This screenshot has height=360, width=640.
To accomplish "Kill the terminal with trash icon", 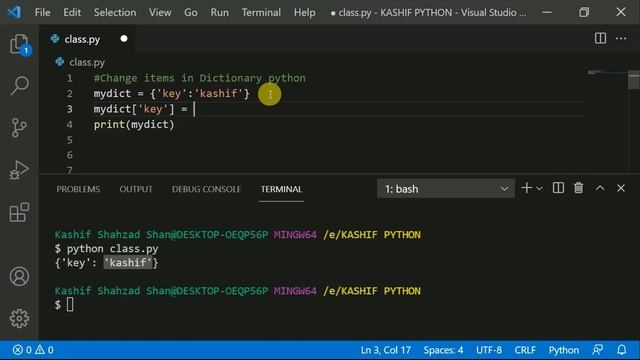I will click(x=578, y=188).
